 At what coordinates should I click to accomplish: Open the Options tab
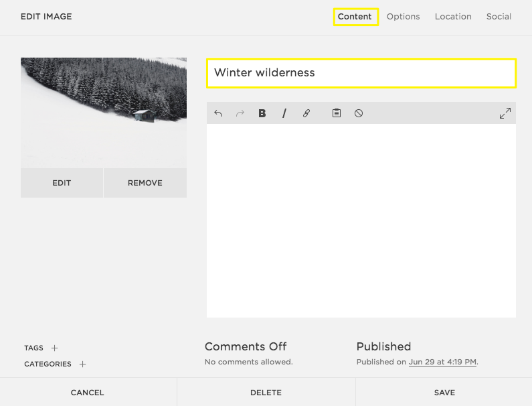[x=403, y=17]
